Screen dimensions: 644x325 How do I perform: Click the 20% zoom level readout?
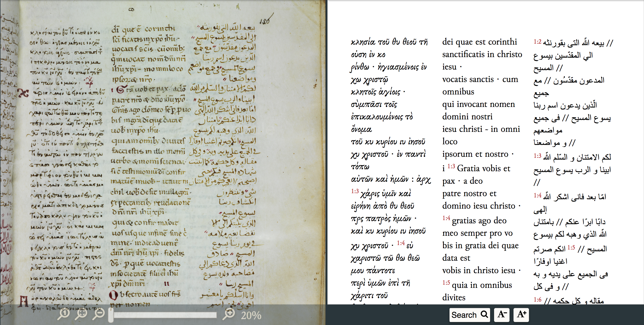(x=251, y=315)
